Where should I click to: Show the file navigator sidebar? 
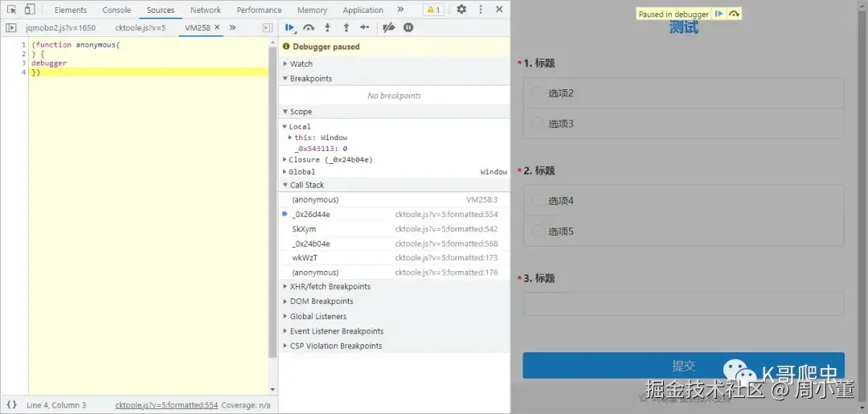point(11,27)
